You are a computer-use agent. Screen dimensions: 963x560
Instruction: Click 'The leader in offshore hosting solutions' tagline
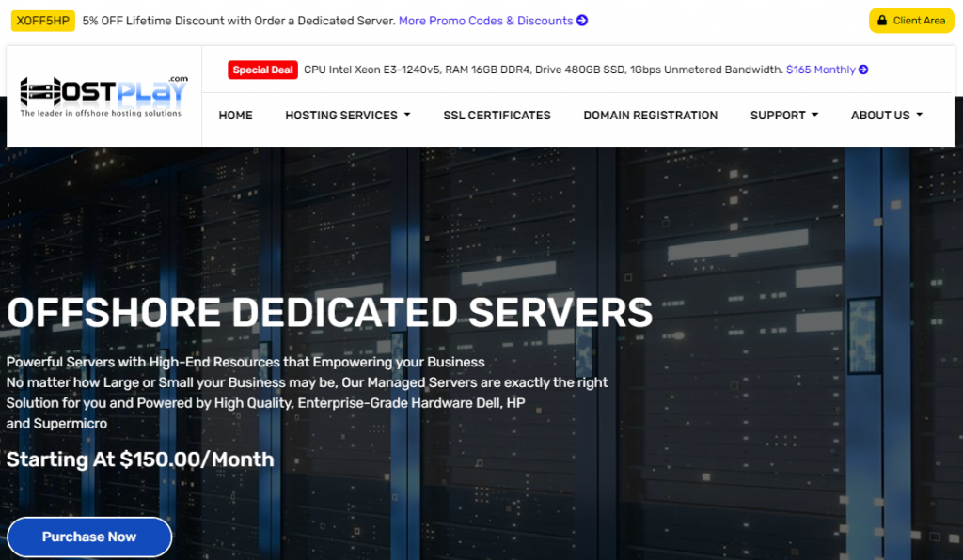click(101, 113)
